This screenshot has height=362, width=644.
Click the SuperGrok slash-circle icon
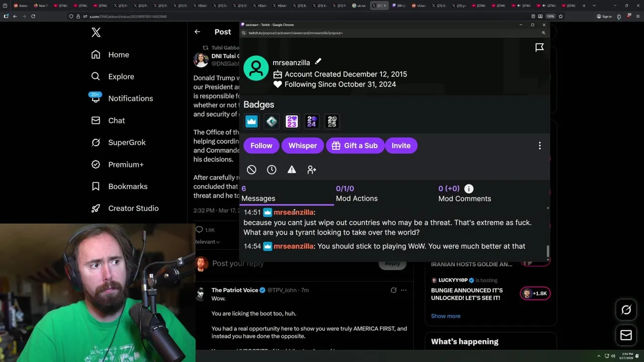(96, 142)
